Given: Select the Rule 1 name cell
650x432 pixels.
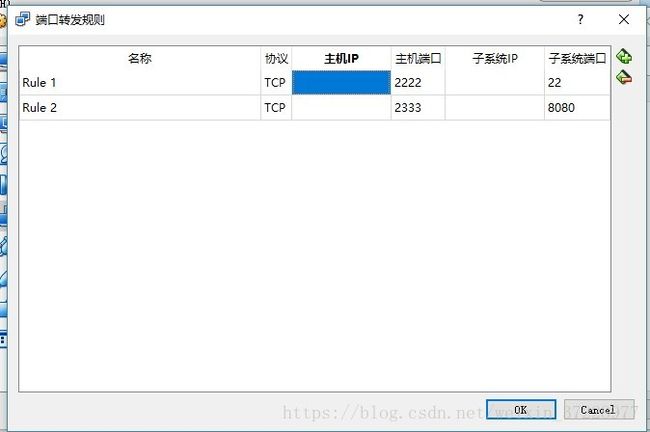Looking at the screenshot, I should coord(140,83).
